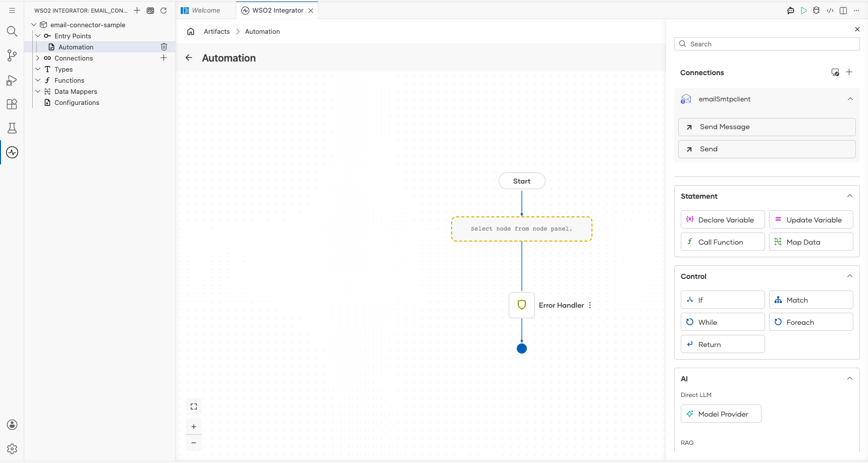The height and width of the screenshot is (463, 868).
Task: Switch to the Welcome tab
Action: tap(206, 10)
